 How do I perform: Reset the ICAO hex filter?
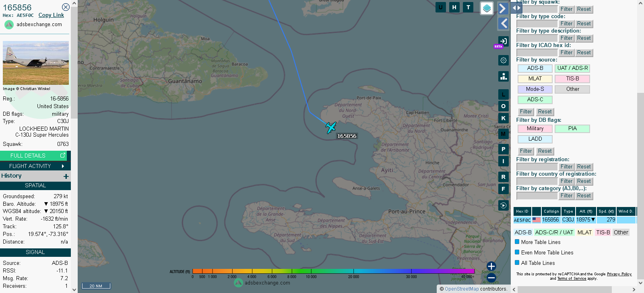click(584, 53)
